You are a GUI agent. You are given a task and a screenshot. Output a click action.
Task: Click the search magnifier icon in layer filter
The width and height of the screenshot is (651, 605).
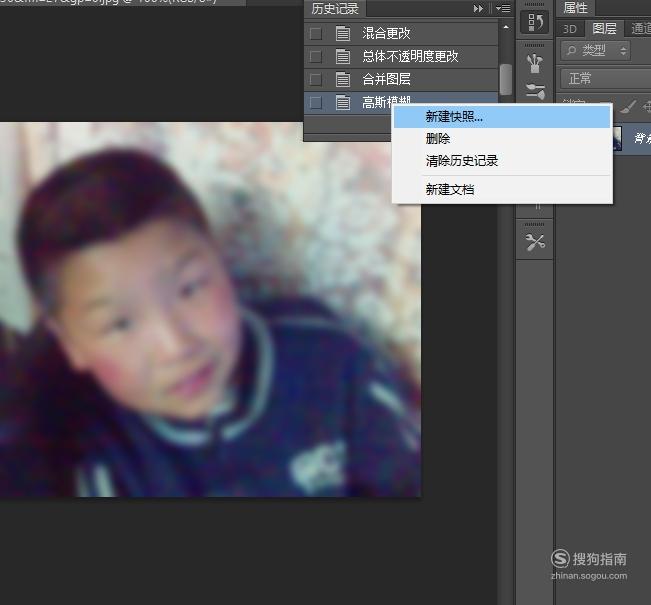pyautogui.click(x=571, y=51)
